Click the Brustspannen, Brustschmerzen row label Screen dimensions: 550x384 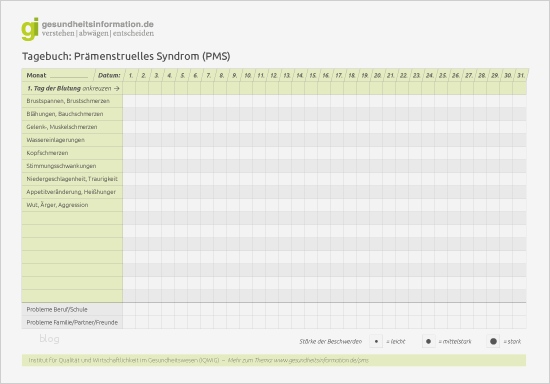68,101
